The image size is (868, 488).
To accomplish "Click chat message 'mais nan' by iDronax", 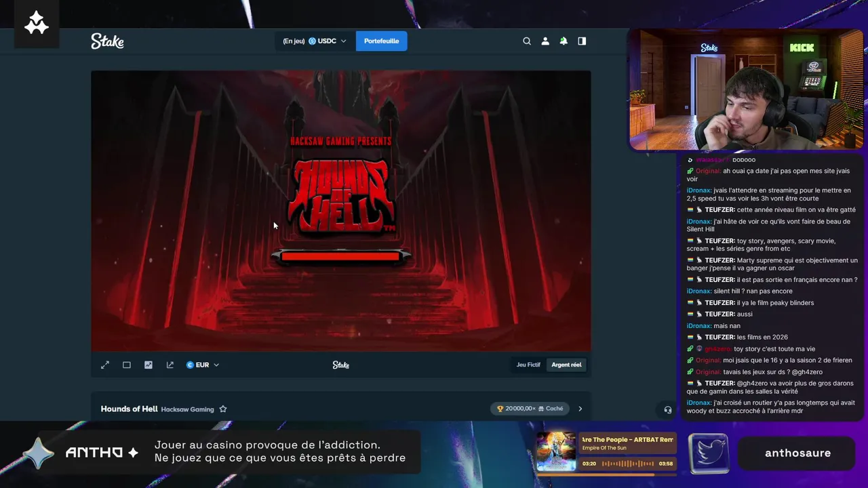I will click(713, 326).
